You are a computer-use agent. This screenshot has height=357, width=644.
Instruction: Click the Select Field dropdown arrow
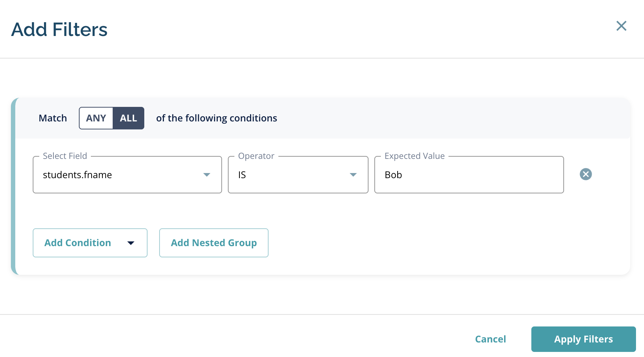point(207,175)
